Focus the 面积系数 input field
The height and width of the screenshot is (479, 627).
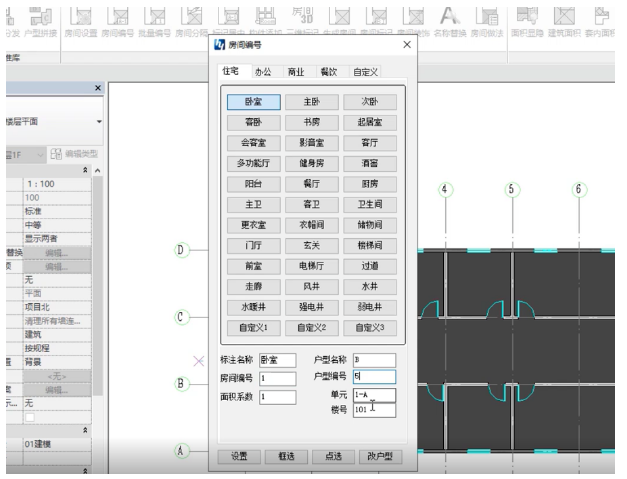tap(278, 397)
